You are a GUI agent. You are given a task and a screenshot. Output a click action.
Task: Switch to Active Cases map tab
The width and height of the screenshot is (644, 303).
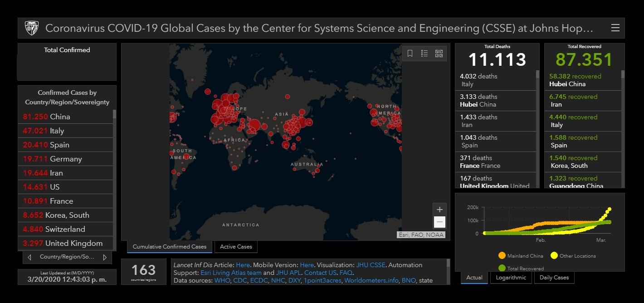pos(236,247)
